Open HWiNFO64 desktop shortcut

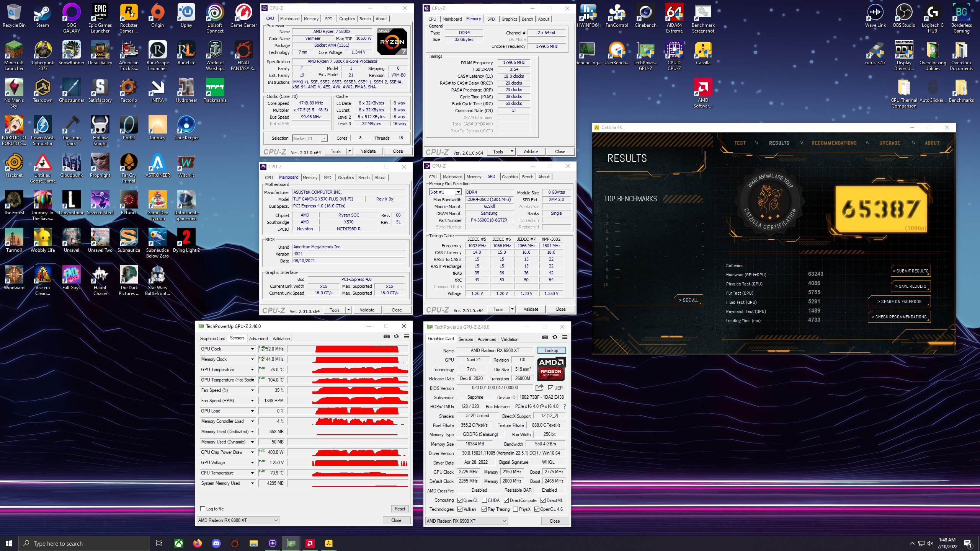point(588,15)
